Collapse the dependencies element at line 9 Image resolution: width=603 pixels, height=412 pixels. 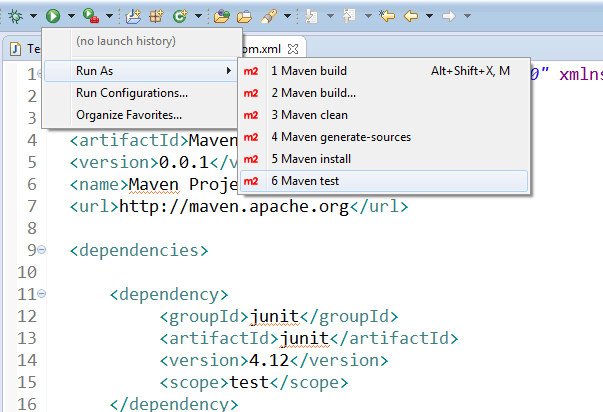(x=43, y=249)
